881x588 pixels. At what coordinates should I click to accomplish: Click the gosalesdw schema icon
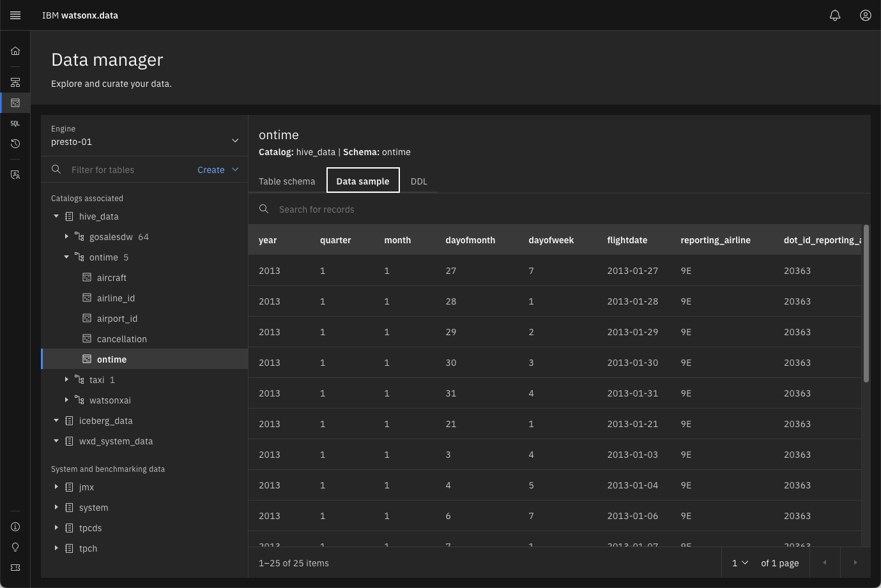[x=79, y=237]
